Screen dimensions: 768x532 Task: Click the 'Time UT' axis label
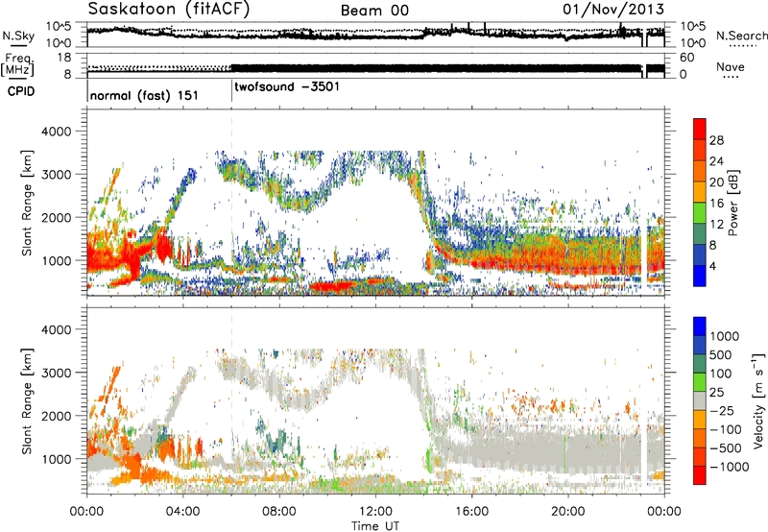point(375,526)
